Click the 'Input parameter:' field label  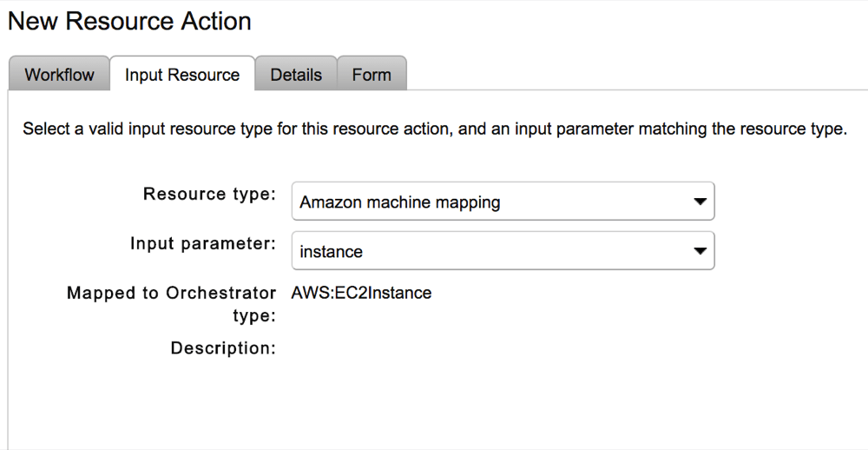pyautogui.click(x=203, y=243)
